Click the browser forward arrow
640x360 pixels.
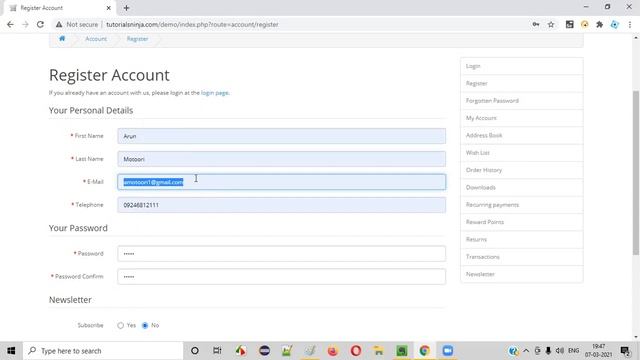point(25,24)
